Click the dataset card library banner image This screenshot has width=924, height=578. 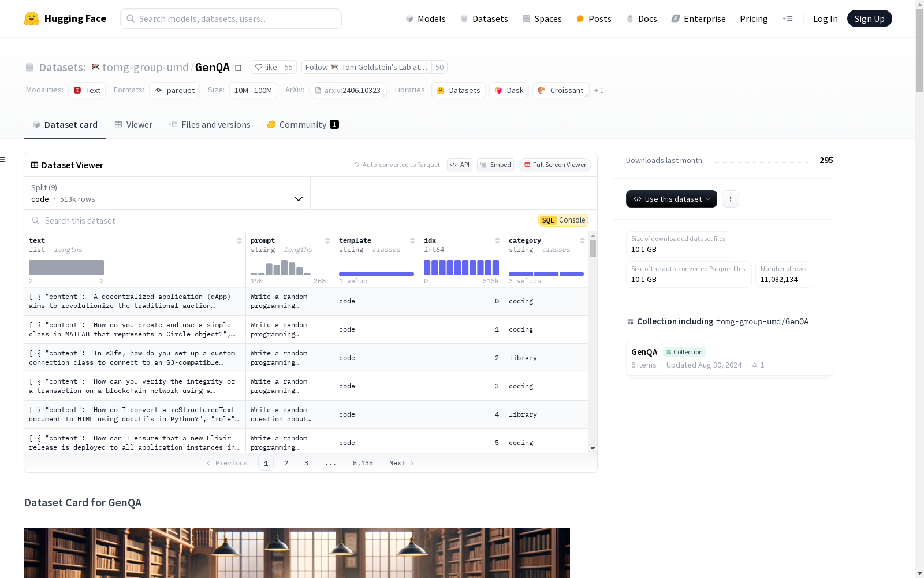pyautogui.click(x=297, y=553)
